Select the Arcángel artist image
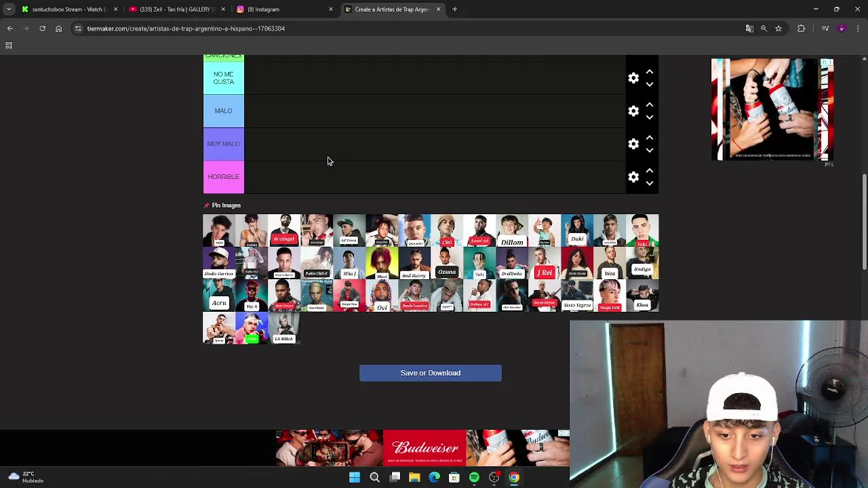The image size is (868, 488). 284,230
